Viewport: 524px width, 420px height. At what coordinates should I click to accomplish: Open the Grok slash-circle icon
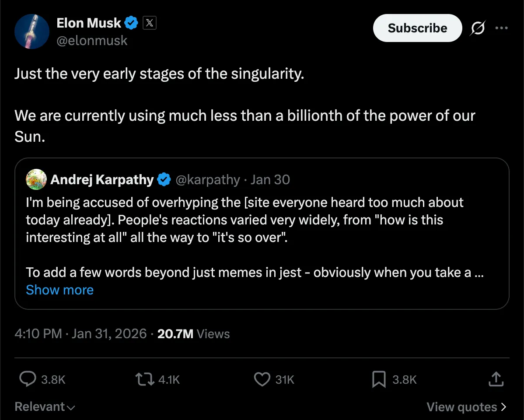(x=477, y=28)
